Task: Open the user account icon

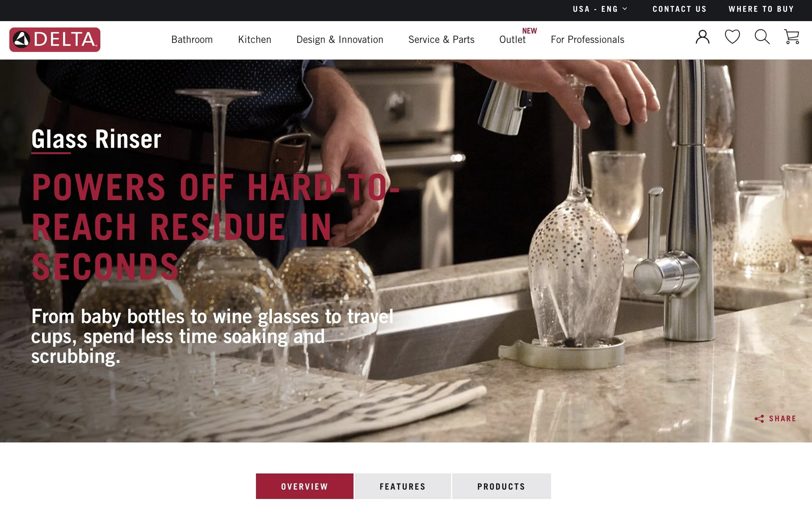Action: [x=703, y=37]
